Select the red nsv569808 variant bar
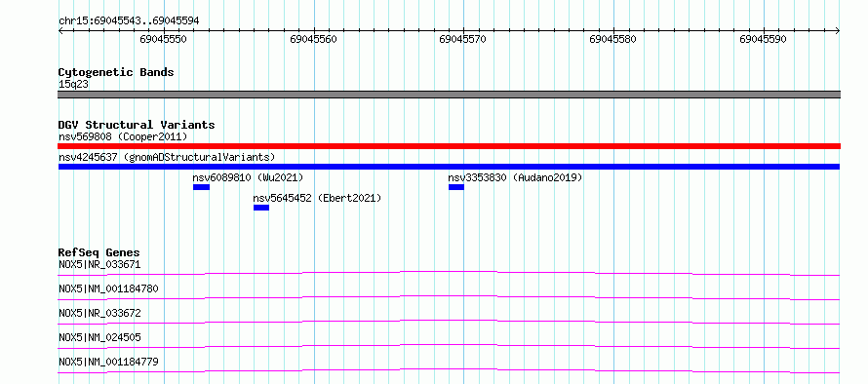This screenshot has height=384, width=868. click(449, 146)
